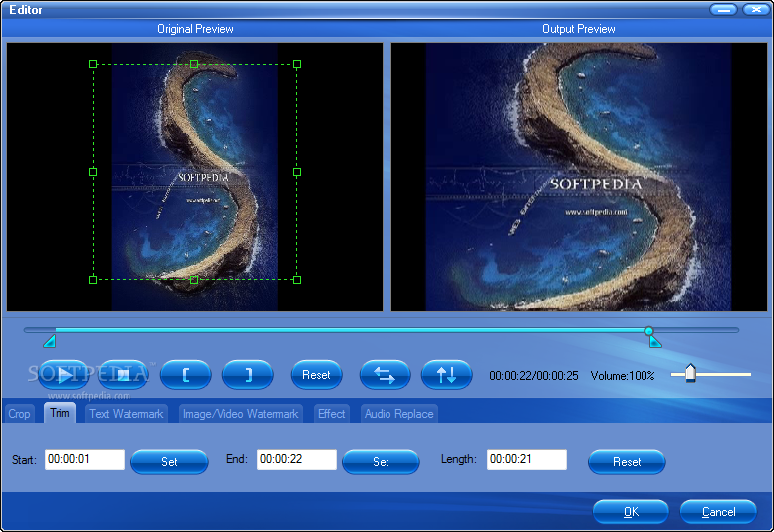Image resolution: width=774 pixels, height=532 pixels.
Task: Select bottom-right crop handle in Original Preview
Action: (297, 280)
